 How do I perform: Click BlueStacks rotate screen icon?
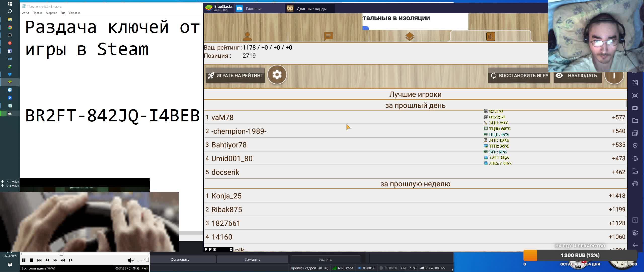635,171
